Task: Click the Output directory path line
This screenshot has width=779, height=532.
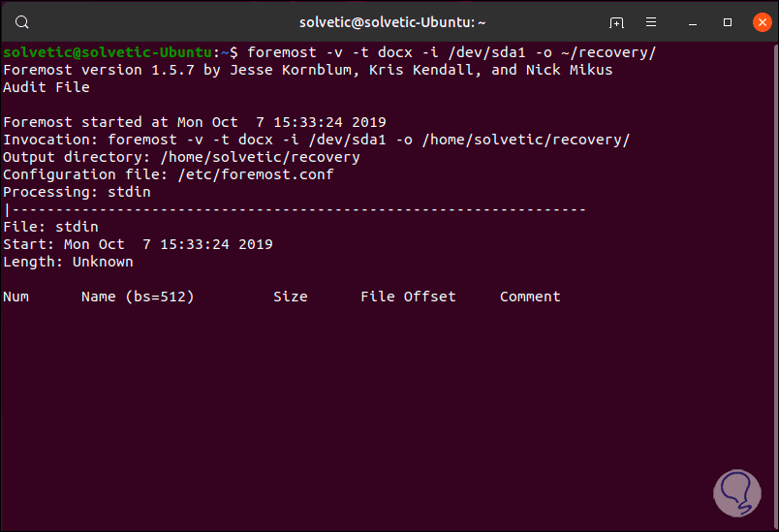Action: pyautogui.click(x=181, y=157)
